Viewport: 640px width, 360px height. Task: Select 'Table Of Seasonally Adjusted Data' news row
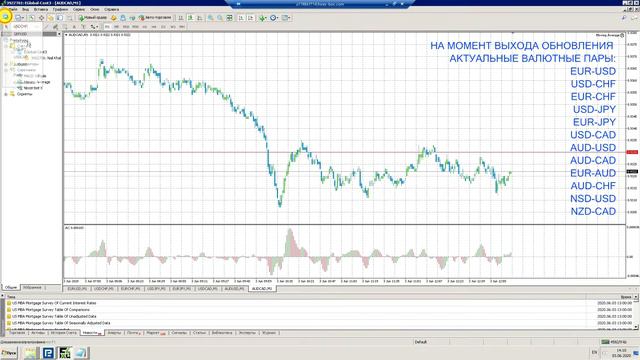(320, 322)
